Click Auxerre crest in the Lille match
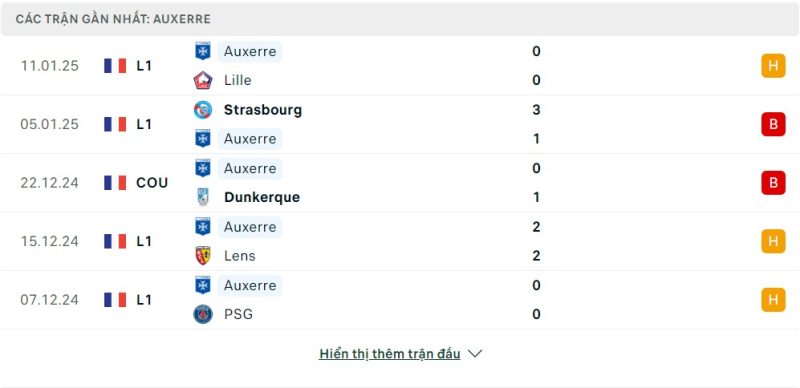 click(x=203, y=51)
